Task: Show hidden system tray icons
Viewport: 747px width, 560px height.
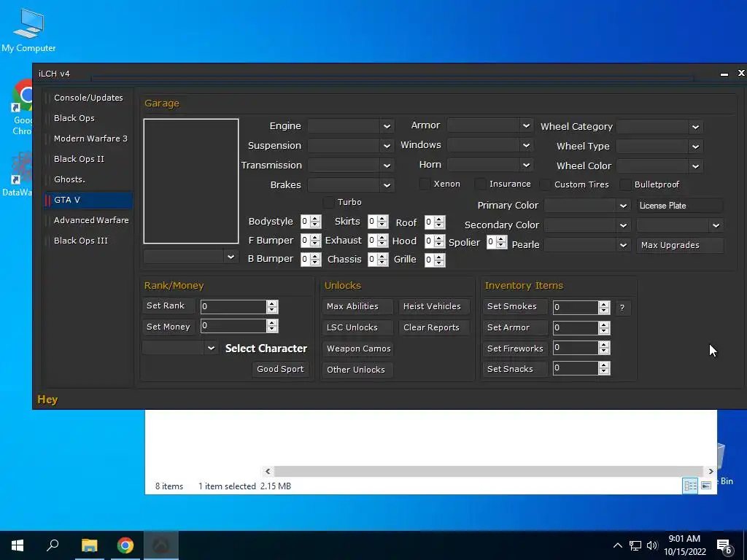Action: (x=617, y=545)
